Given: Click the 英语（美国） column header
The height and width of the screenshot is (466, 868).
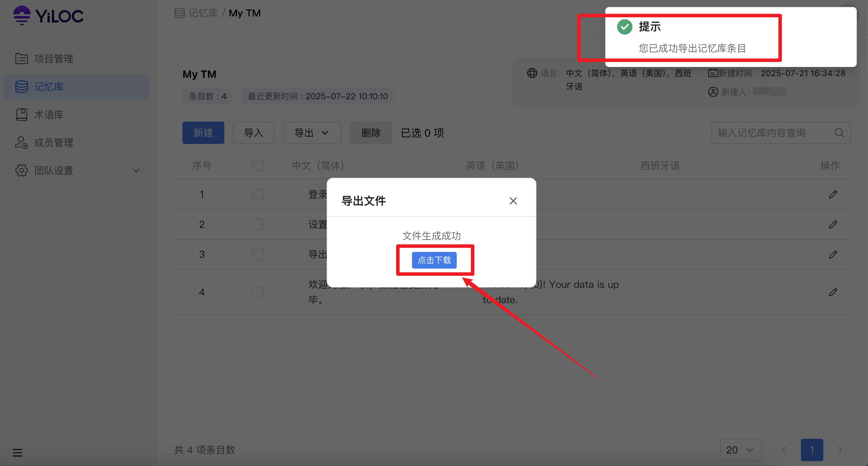Looking at the screenshot, I should coord(493,166).
